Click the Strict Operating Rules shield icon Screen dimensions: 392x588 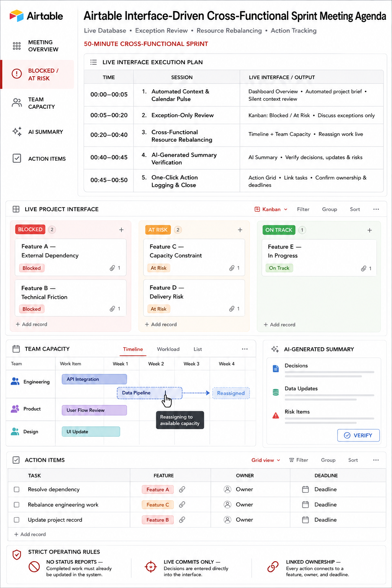click(x=17, y=555)
